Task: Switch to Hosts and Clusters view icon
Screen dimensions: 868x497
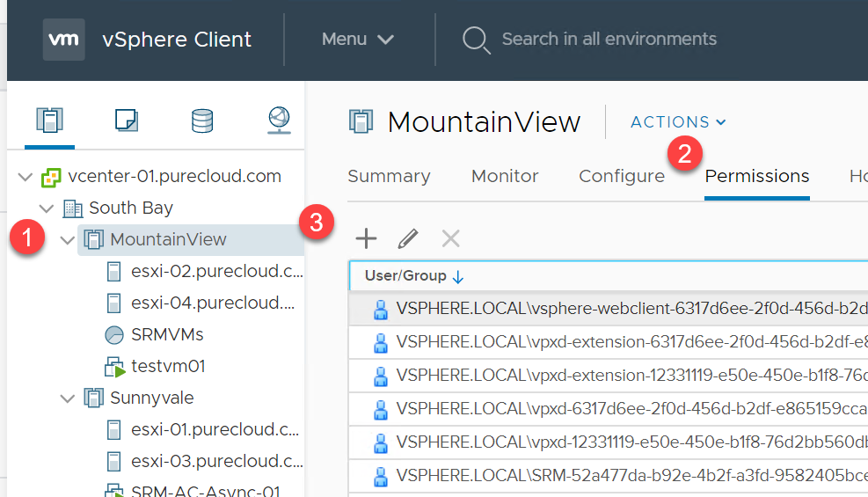Action: click(x=50, y=121)
